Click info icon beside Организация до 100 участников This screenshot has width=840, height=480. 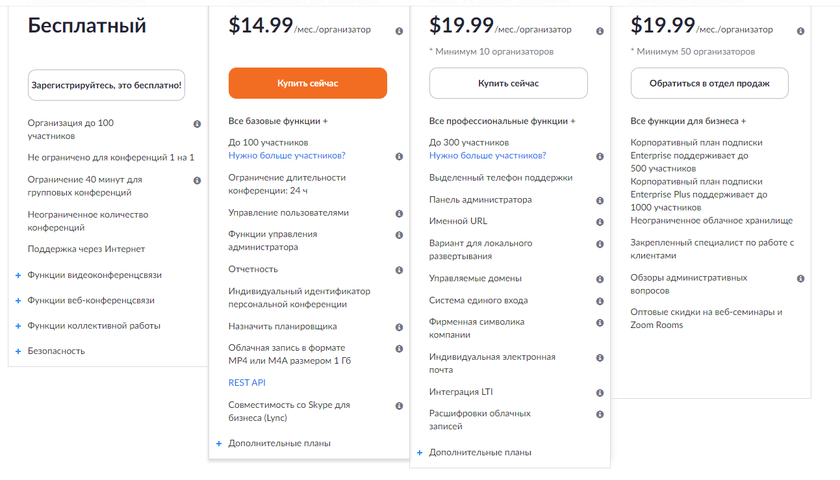[x=197, y=124]
